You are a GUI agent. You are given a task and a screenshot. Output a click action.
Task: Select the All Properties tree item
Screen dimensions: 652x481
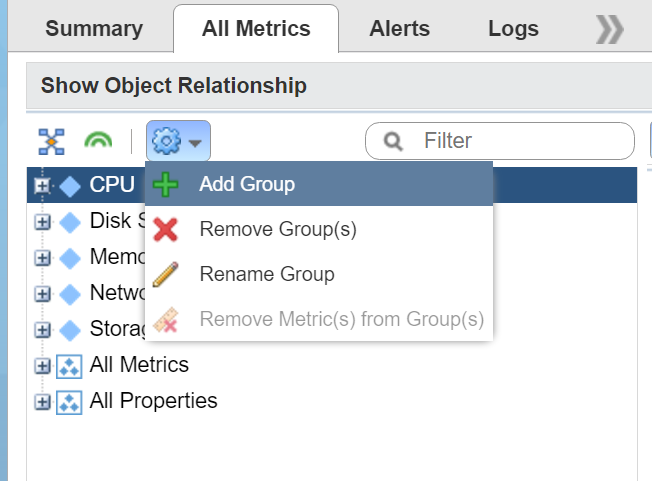click(x=153, y=401)
